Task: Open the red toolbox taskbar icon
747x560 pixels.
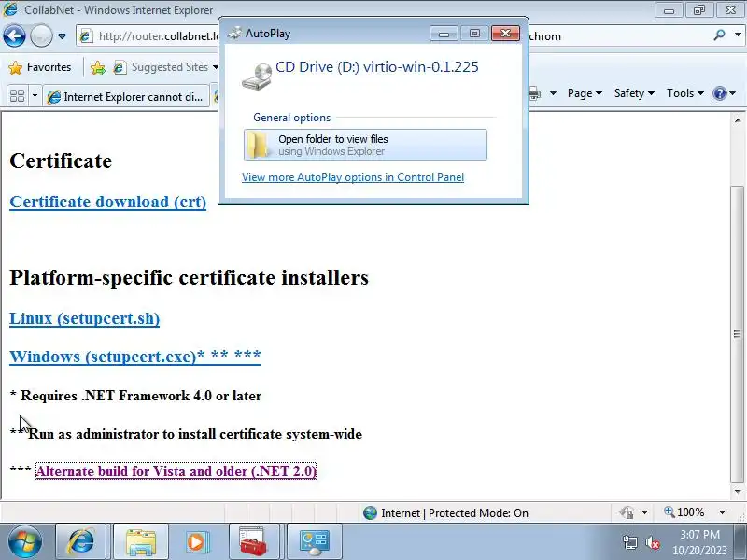Action: coord(253,541)
